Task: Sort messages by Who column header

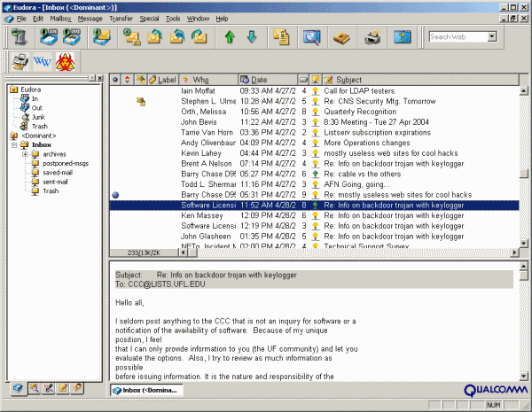Action: [x=208, y=80]
